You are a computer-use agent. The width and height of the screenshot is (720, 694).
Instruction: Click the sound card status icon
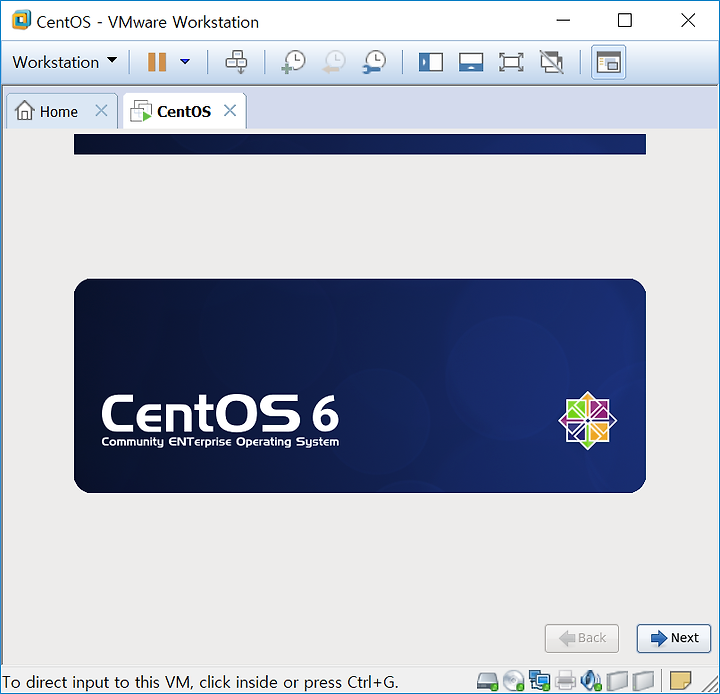point(591,681)
